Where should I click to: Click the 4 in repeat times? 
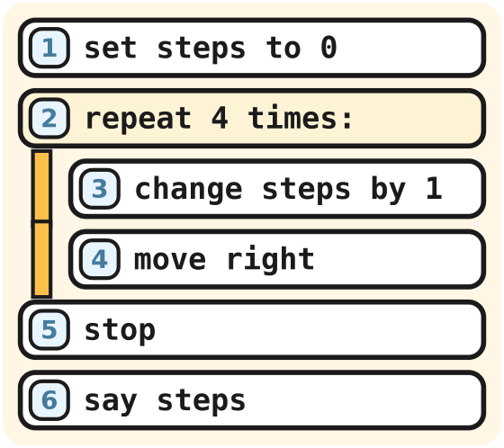220,118
